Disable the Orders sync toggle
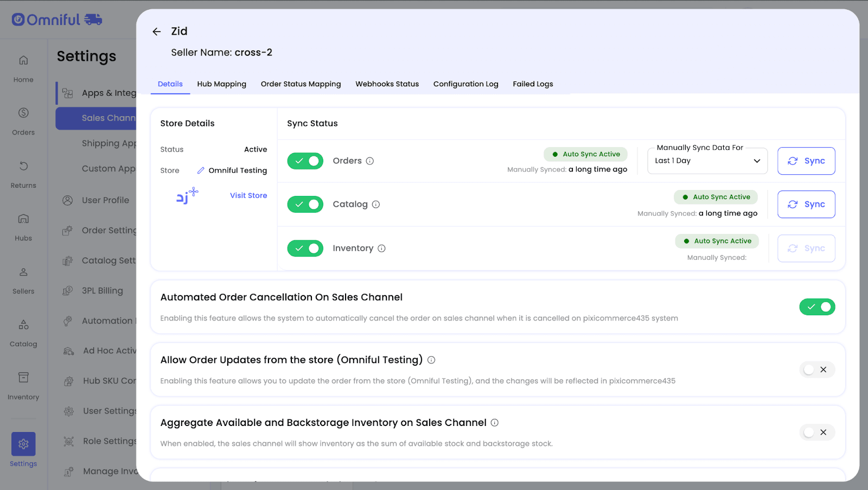 click(305, 161)
